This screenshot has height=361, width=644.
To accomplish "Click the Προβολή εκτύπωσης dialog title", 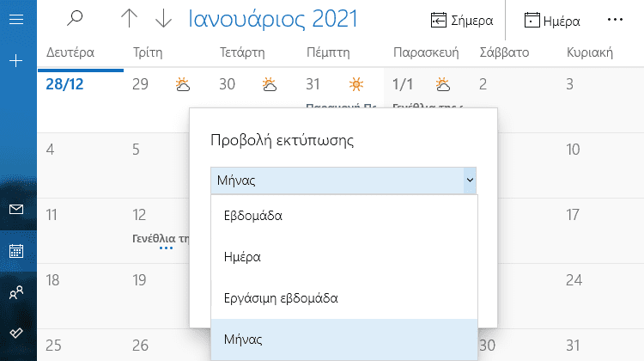I will click(x=283, y=140).
